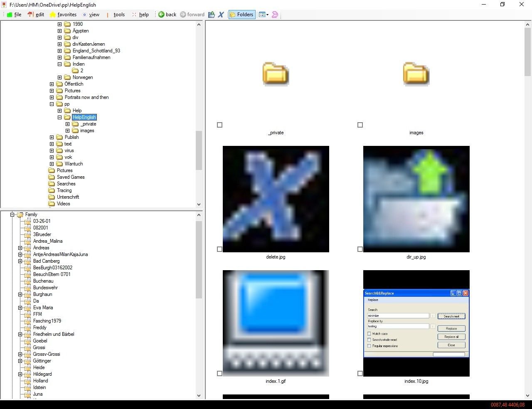Collapse the Indien folder node

tap(59, 64)
